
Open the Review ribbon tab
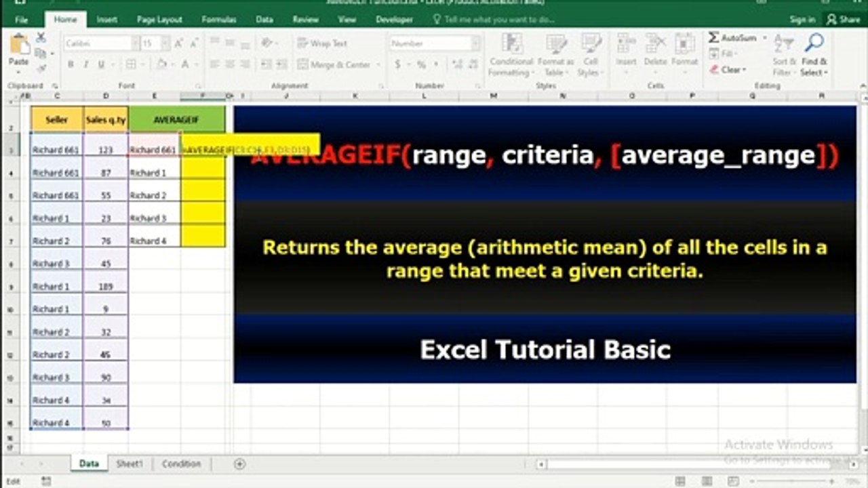(306, 20)
